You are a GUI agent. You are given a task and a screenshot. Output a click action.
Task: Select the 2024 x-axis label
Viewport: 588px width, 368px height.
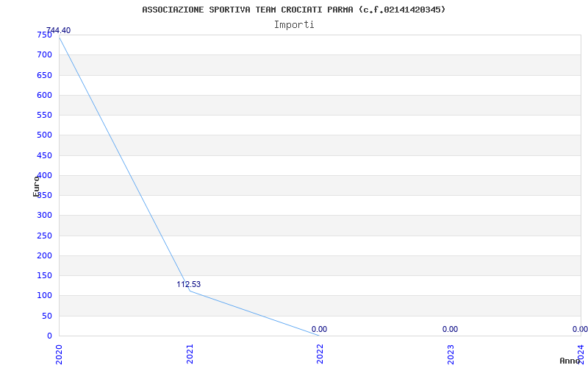click(x=581, y=355)
